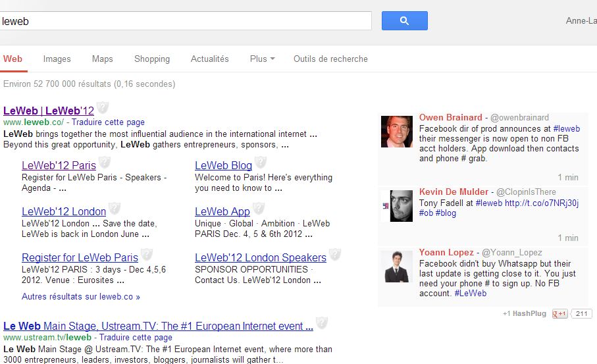Click #leweb hashtag in Owen Brainard's tweet
Viewport: 597px width, 364px height.
point(567,129)
